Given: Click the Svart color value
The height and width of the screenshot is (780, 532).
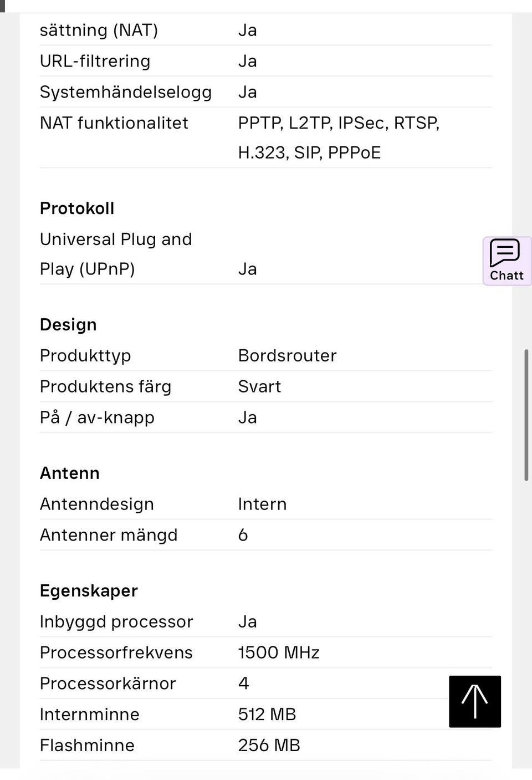Looking at the screenshot, I should tap(259, 387).
